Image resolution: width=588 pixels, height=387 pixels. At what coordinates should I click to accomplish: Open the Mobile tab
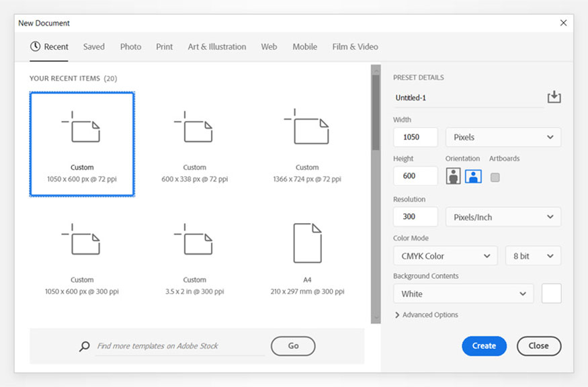click(304, 47)
